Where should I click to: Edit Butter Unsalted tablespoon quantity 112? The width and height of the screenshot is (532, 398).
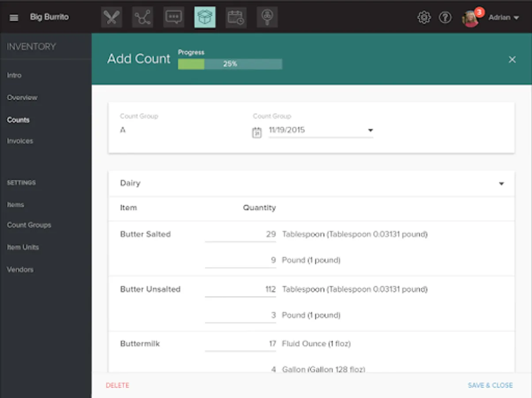click(x=241, y=290)
